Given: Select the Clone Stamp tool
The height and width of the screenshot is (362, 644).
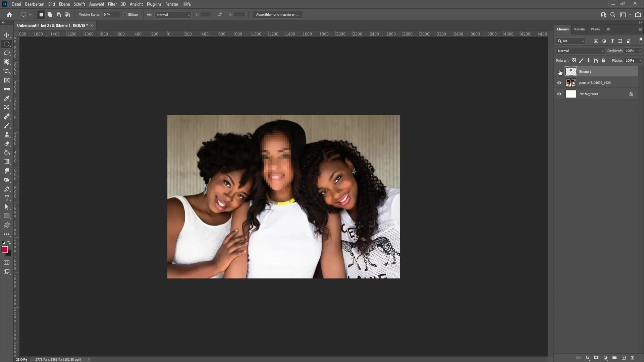Looking at the screenshot, I should (7, 134).
